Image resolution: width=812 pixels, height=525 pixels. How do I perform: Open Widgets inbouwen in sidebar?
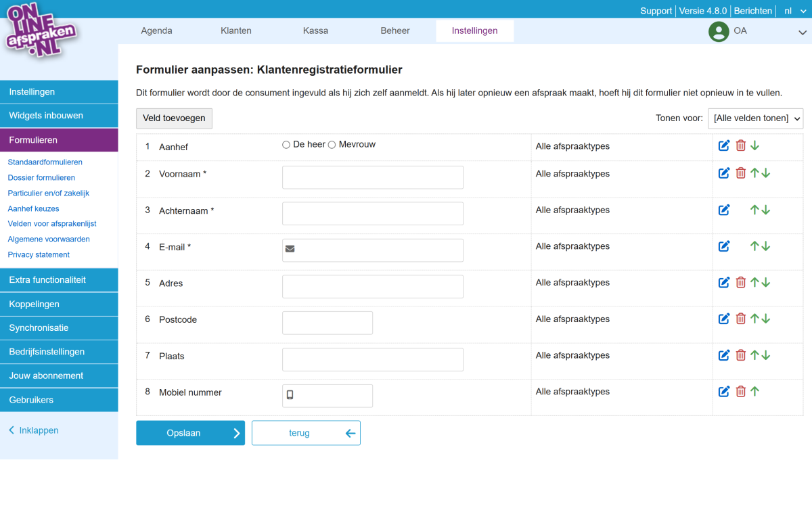click(x=59, y=116)
